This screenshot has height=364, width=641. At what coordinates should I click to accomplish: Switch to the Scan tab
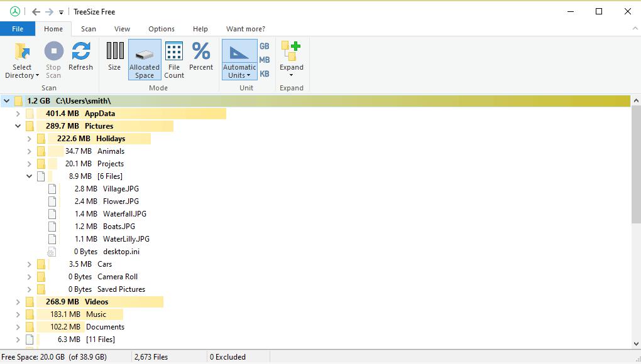(x=88, y=29)
